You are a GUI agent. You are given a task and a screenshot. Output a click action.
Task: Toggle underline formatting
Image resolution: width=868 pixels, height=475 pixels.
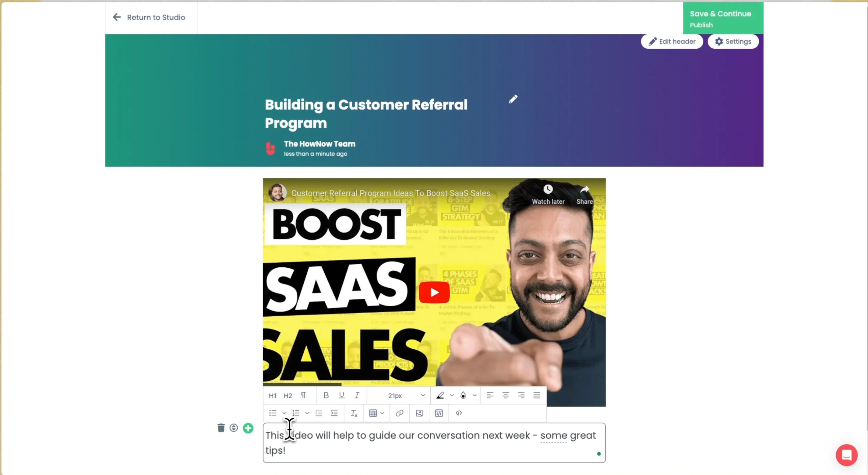tap(341, 395)
